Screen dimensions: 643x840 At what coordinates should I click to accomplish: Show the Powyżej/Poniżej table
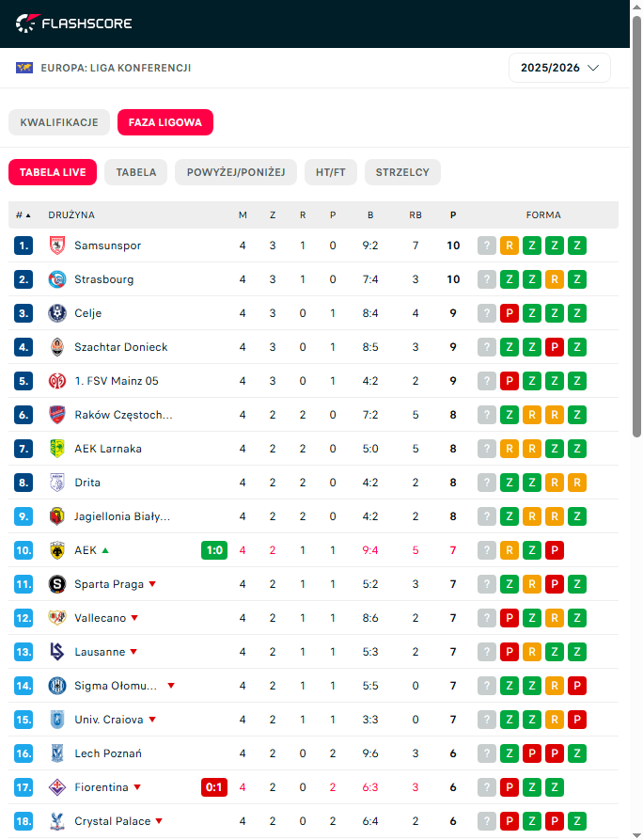tap(236, 172)
